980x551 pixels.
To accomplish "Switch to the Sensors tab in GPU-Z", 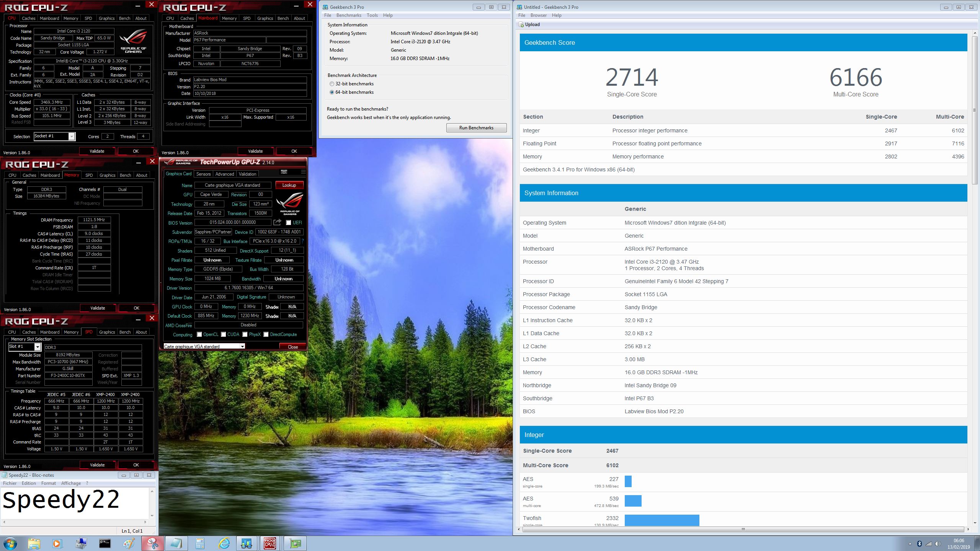I will tap(203, 174).
